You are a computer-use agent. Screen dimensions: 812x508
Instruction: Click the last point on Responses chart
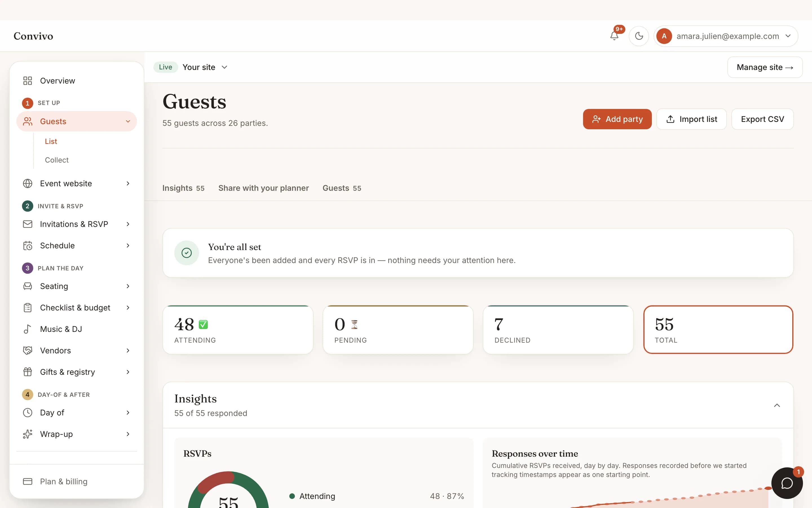(x=768, y=488)
